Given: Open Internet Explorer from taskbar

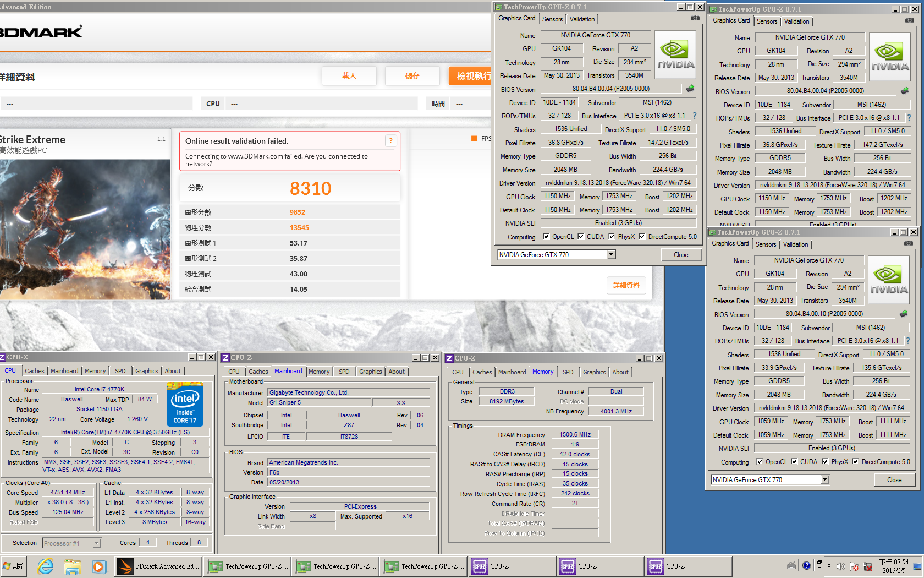Looking at the screenshot, I should (46, 566).
